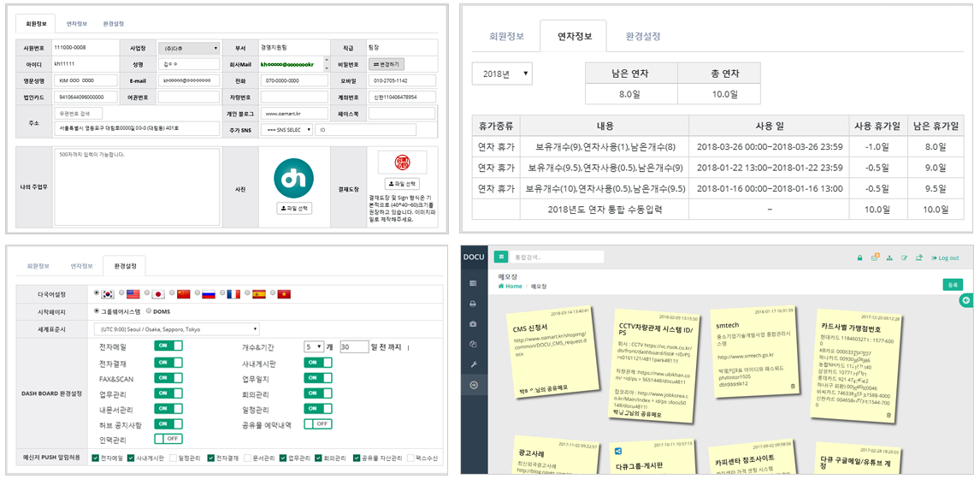Click the 변경하기 password button
The image size is (980, 479).
point(387,64)
